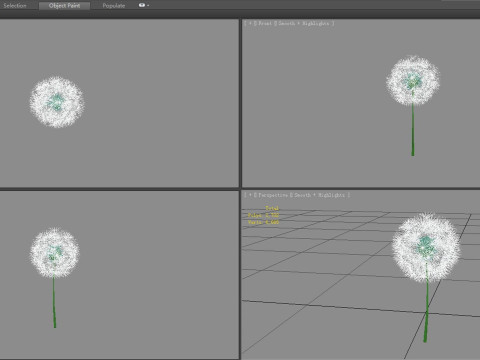Open the Front viewport Smooth + Highlights menu
This screenshot has width=480, height=360.
pos(304,23)
